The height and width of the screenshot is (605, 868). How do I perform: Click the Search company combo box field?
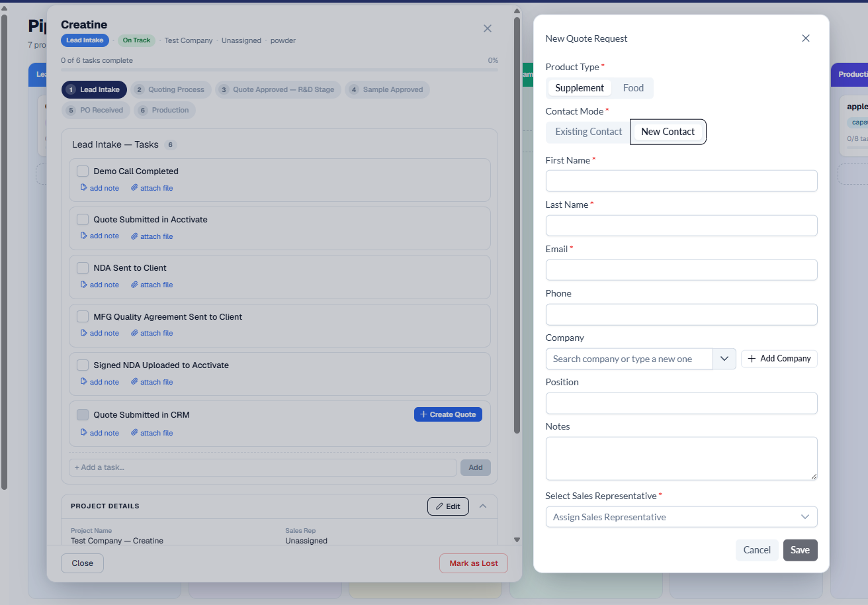629,359
